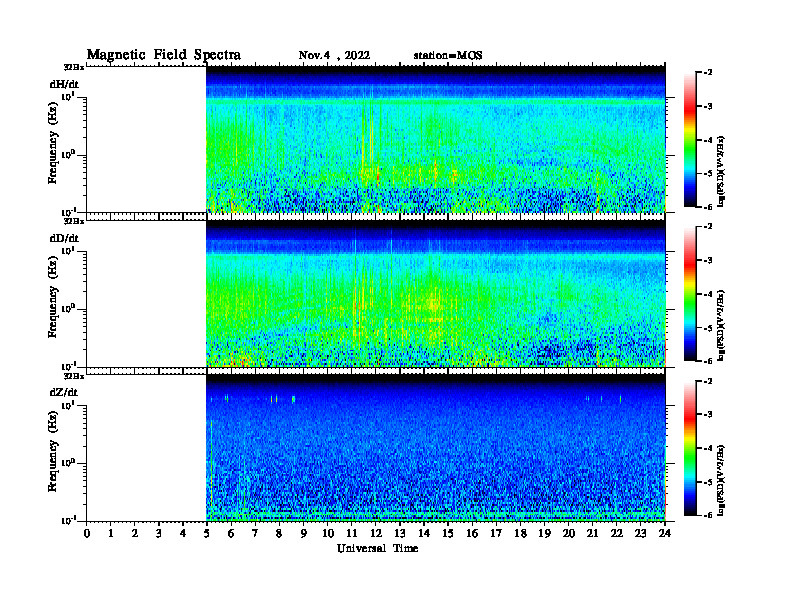Image resolution: width=792 pixels, height=612 pixels.
Task: Click hour tick label "3" on time axis
Action: tap(159, 534)
